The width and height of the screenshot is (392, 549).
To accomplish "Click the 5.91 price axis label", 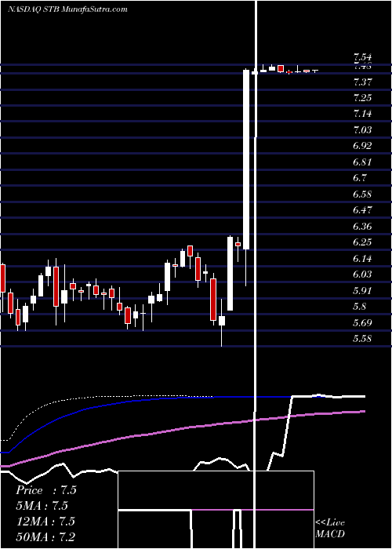I will (x=362, y=291).
